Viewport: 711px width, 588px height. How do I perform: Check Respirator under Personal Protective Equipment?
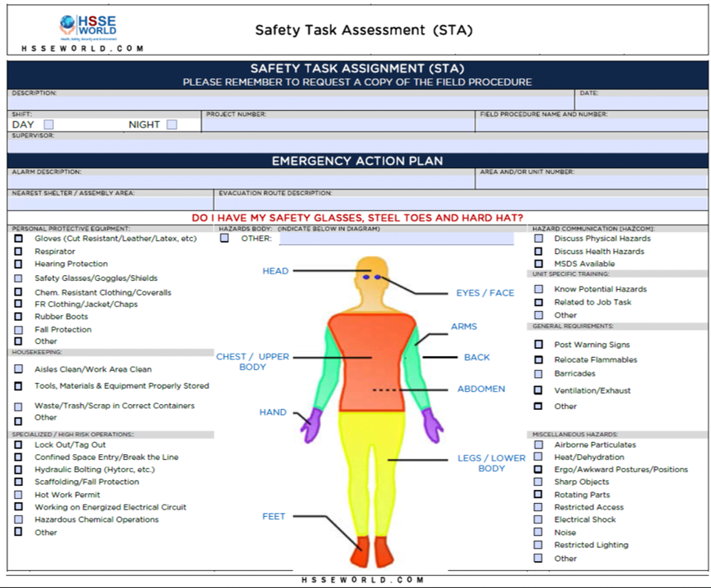pos(19,251)
